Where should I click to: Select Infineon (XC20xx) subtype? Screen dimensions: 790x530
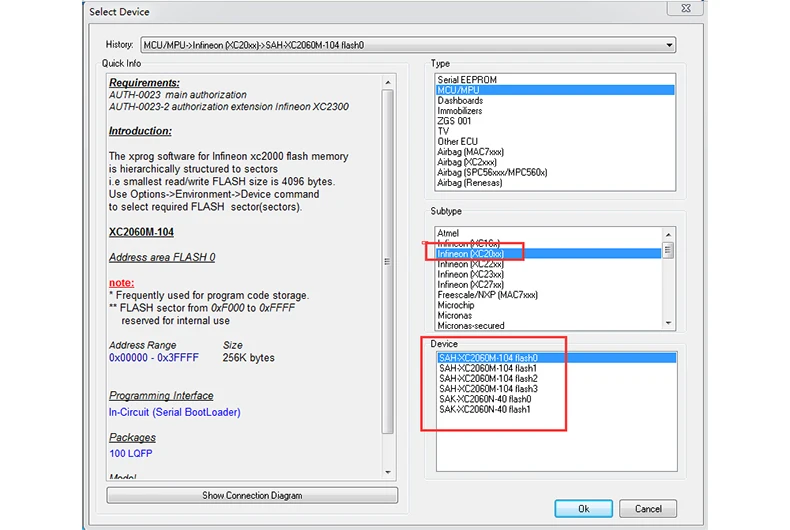point(548,254)
